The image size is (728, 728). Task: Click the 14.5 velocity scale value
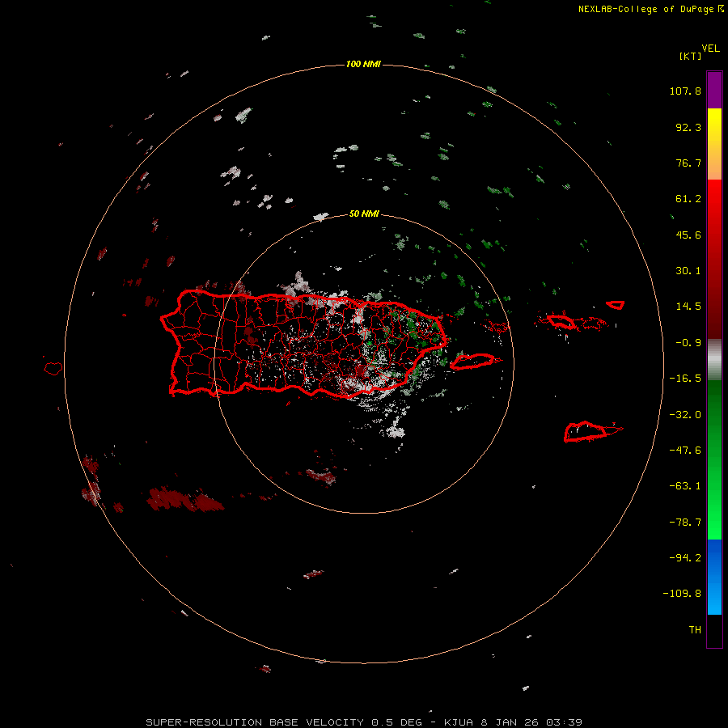click(x=688, y=307)
